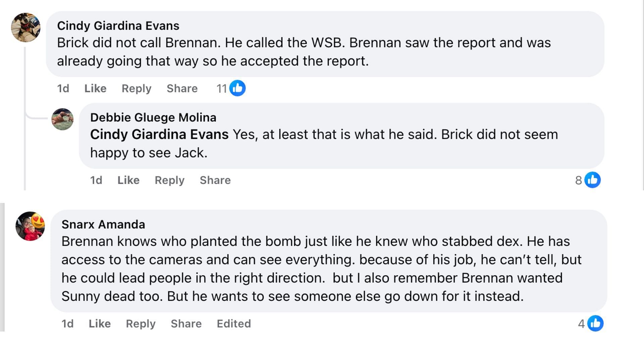Like Snarx Amanda's comment
Viewport: 644px width, 362px height.
[100, 324]
